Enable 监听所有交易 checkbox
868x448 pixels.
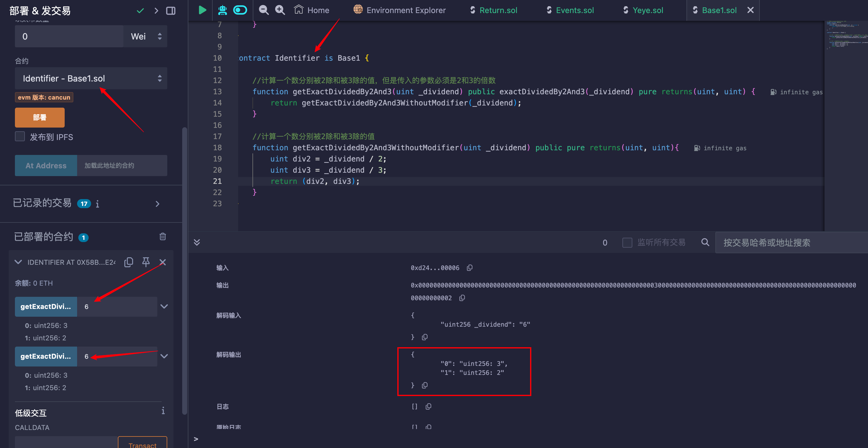click(627, 242)
